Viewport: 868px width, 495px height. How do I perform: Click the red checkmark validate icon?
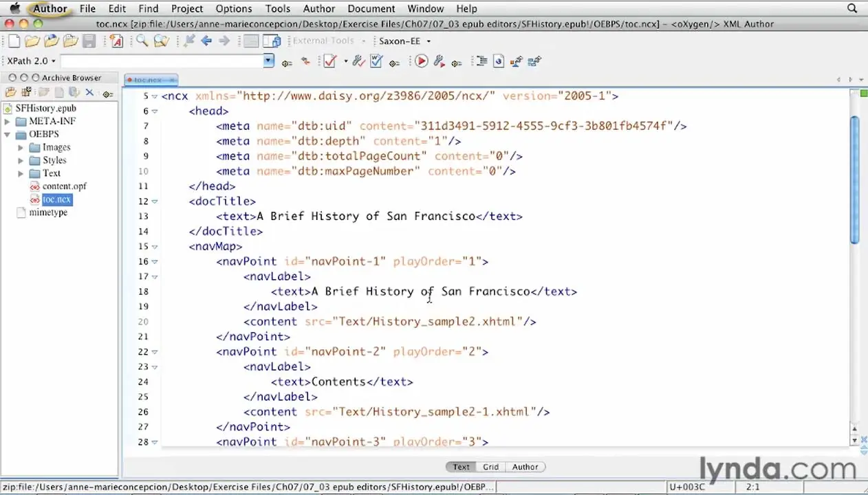329,61
